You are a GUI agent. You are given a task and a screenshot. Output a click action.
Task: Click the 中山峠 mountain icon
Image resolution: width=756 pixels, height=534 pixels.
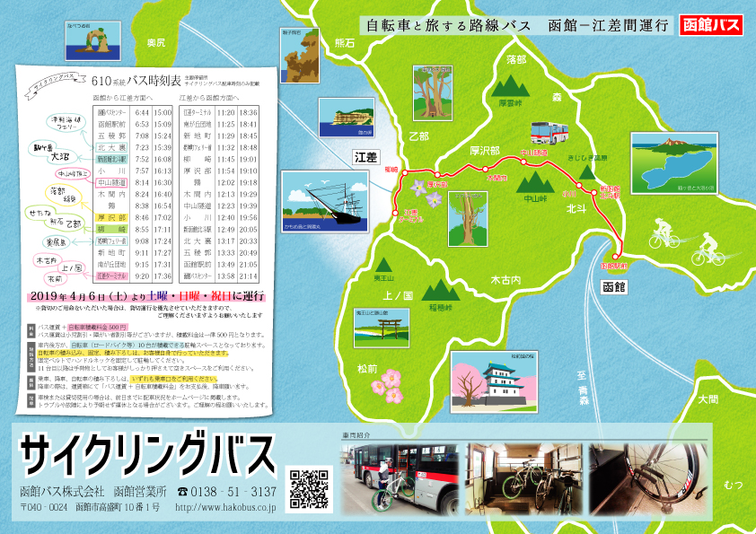535,183
